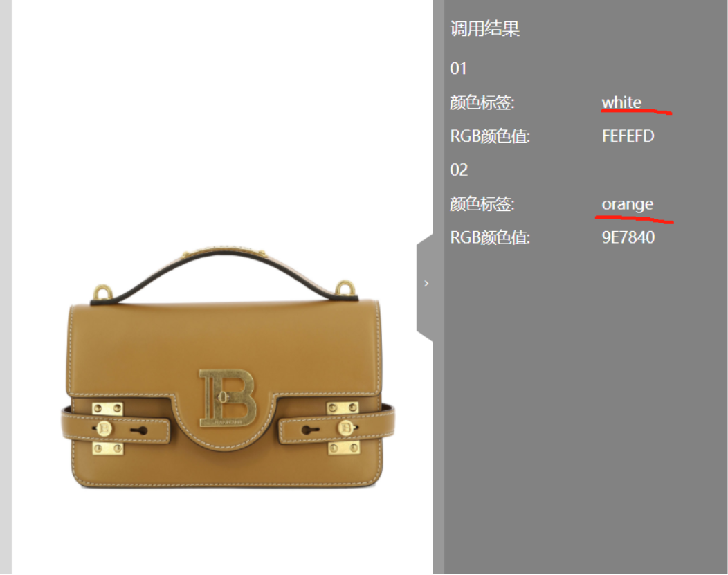Select the 01 result entry number
The height and width of the screenshot is (575, 728).
click(x=458, y=69)
